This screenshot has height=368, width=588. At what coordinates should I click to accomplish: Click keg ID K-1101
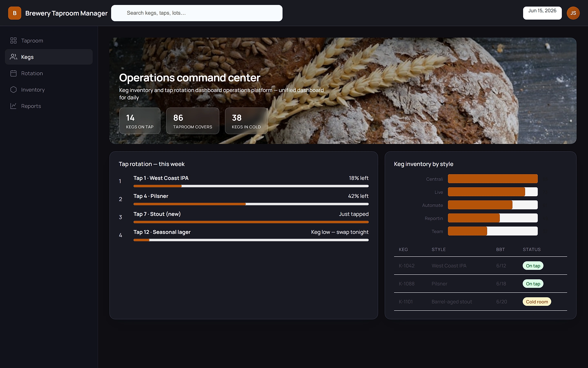point(405,302)
